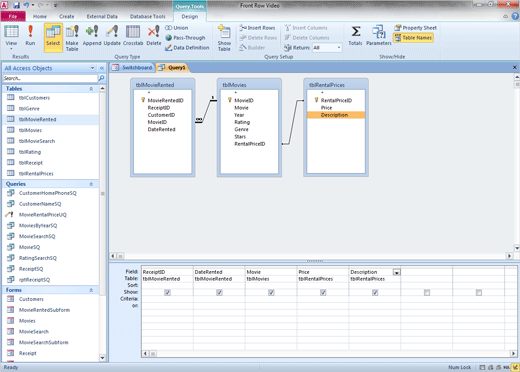Click Delete Rows in Query Setup
The width and height of the screenshot is (520, 372).
tap(258, 38)
